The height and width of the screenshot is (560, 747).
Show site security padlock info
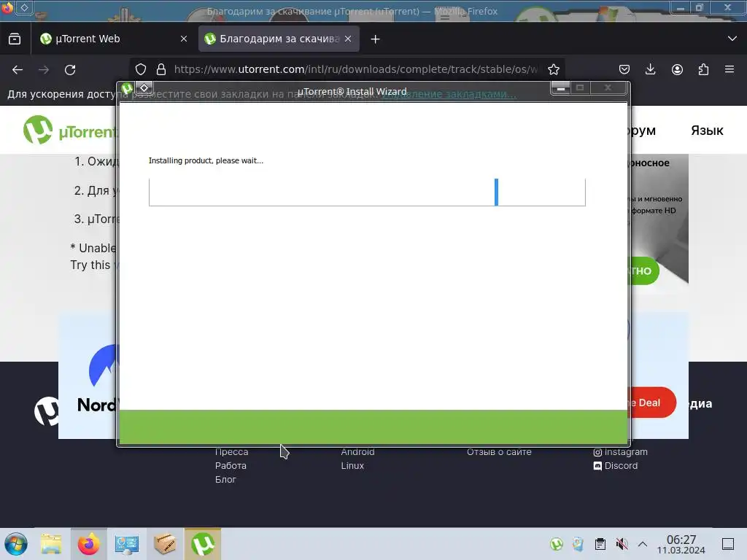[x=161, y=69]
